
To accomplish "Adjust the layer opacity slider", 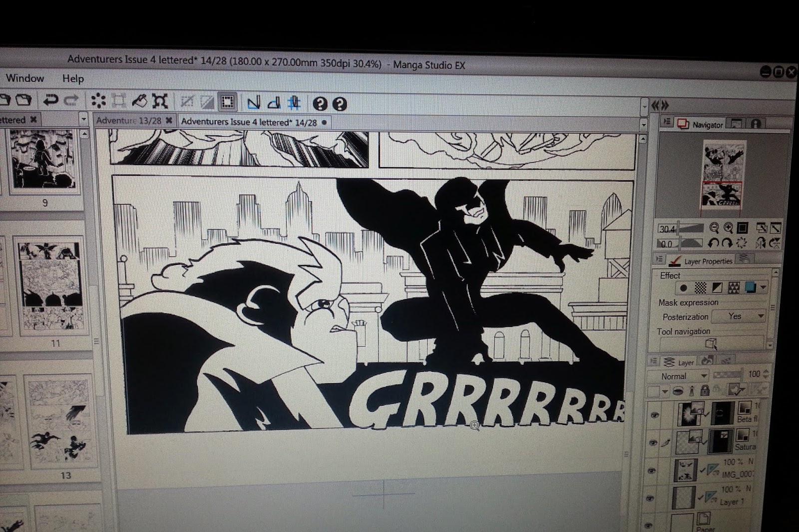I will coord(728,374).
